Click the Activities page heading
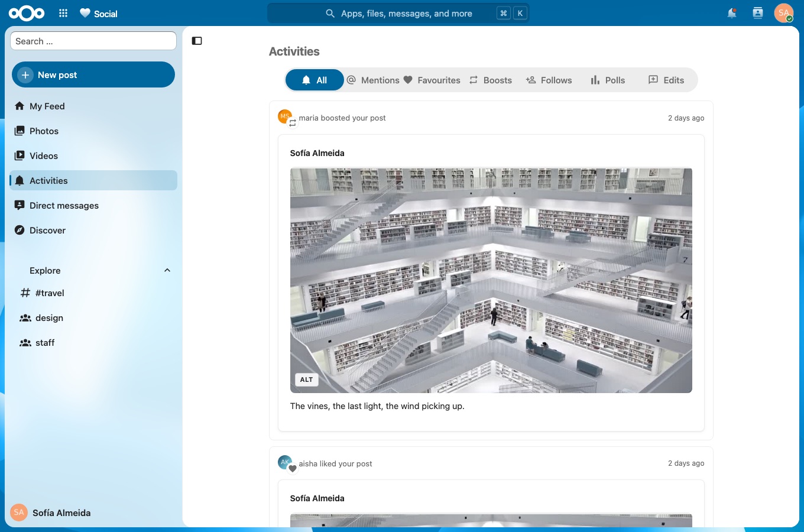The height and width of the screenshot is (532, 804). tap(294, 51)
